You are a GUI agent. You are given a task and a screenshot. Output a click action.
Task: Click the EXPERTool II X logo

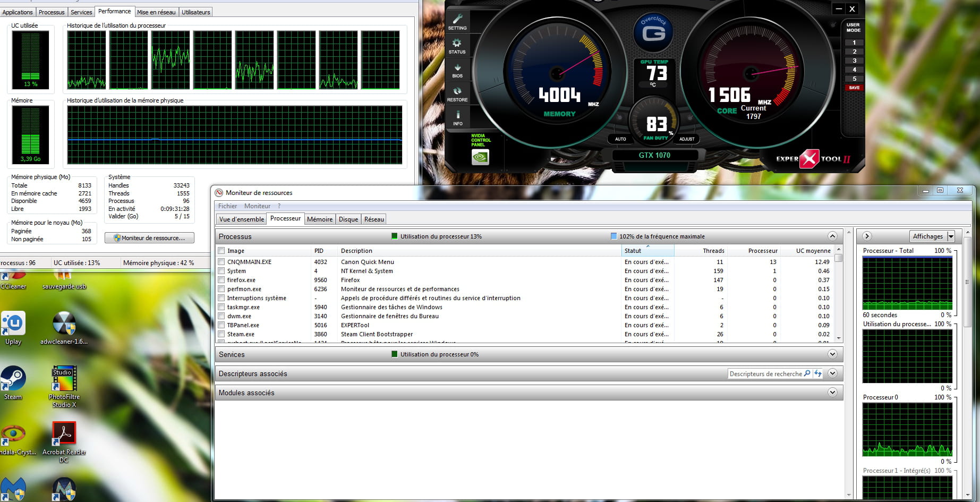809,158
